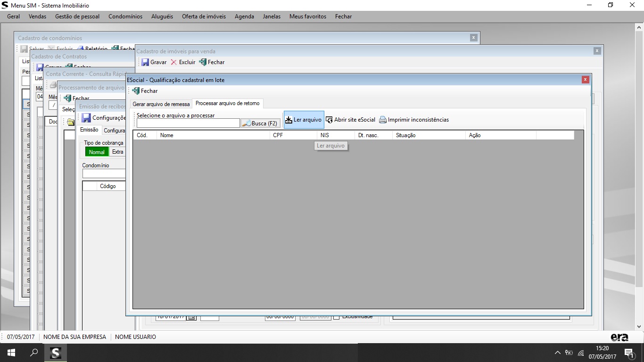Open the Gestão de pessoal menu
The width and height of the screenshot is (644, 362).
point(77,16)
